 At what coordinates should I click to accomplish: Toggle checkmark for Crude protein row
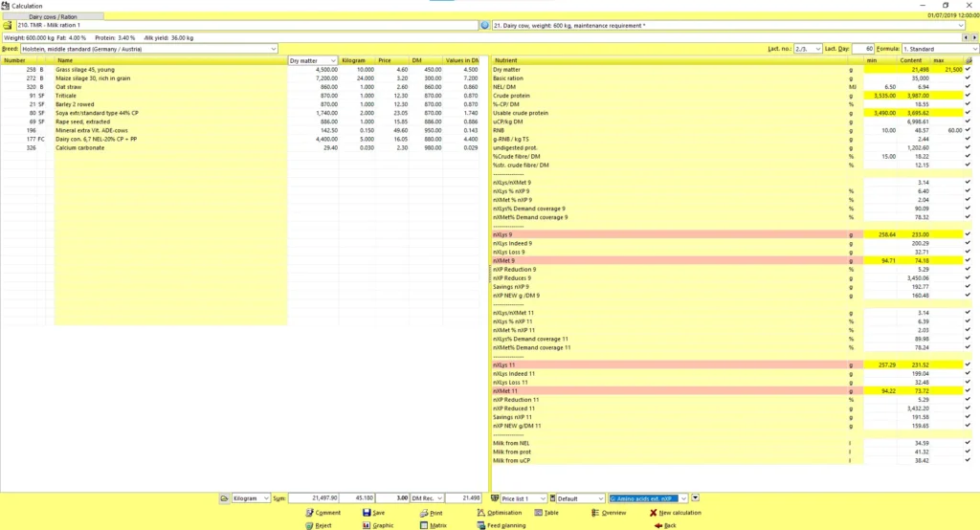[969, 96]
